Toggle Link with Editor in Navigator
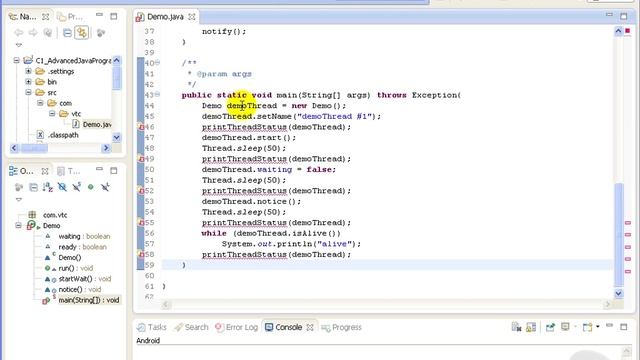The height and width of the screenshot is (360, 640). 82,33
